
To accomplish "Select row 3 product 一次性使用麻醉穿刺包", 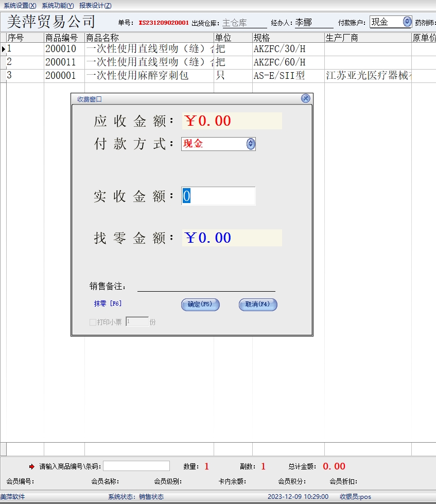I will tap(137, 76).
